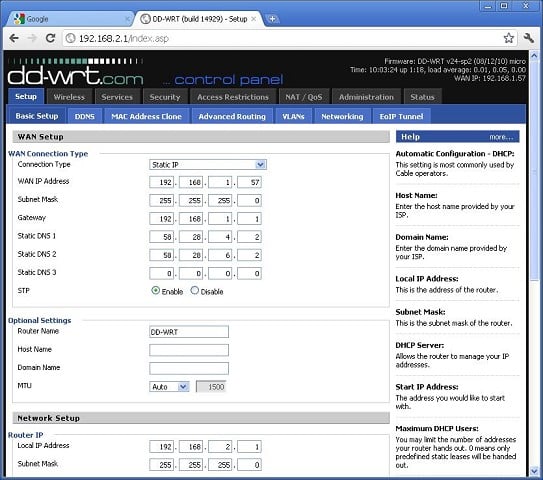Open the MAC Address Clone subtab
The image size is (543, 480).
click(146, 116)
